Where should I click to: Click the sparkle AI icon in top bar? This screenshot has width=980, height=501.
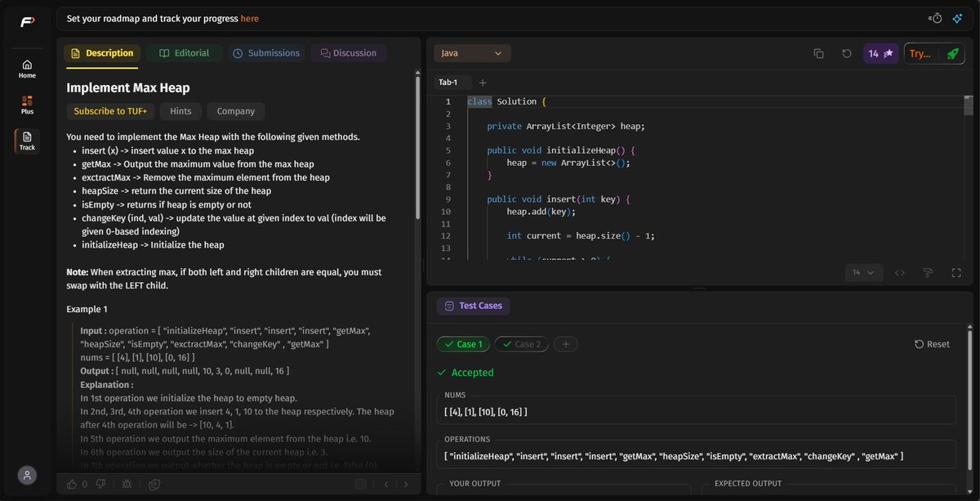pyautogui.click(x=957, y=18)
